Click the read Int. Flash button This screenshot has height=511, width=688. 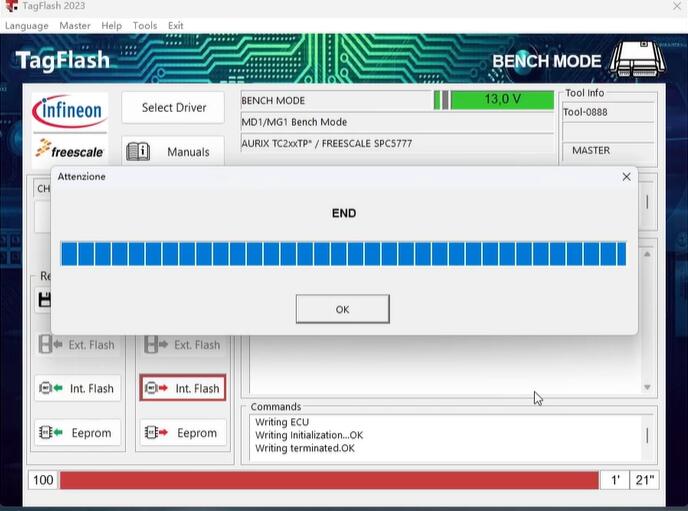point(78,388)
